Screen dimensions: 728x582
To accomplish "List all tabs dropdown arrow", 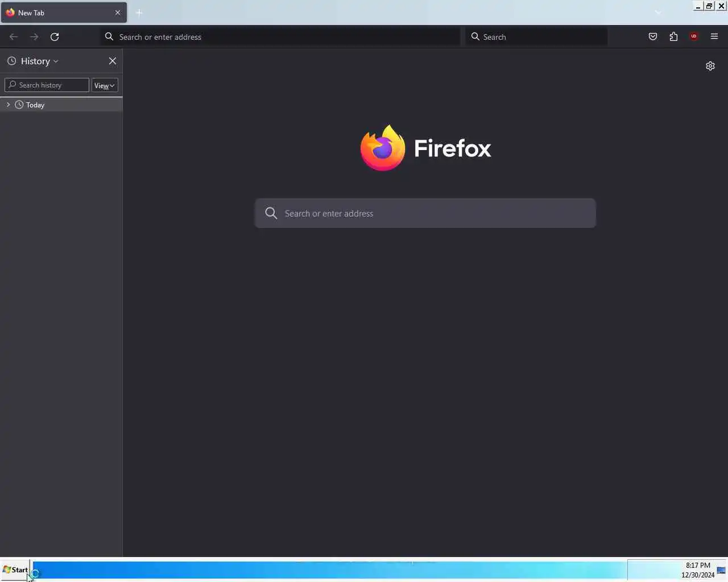I will coord(658,13).
